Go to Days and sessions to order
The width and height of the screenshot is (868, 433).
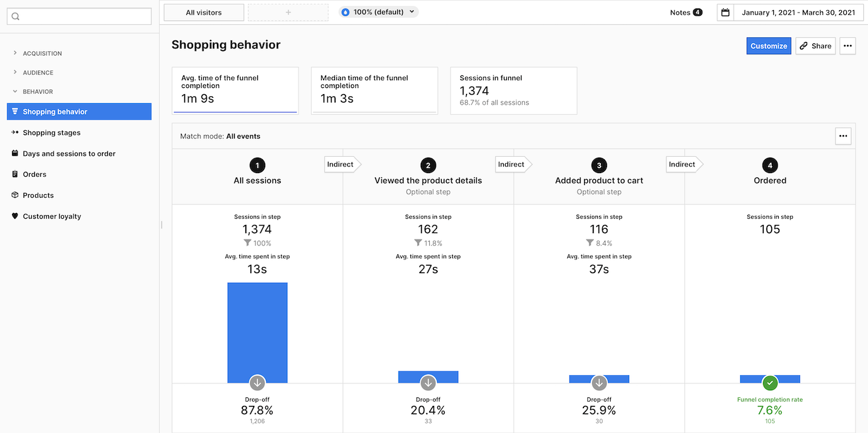click(69, 154)
